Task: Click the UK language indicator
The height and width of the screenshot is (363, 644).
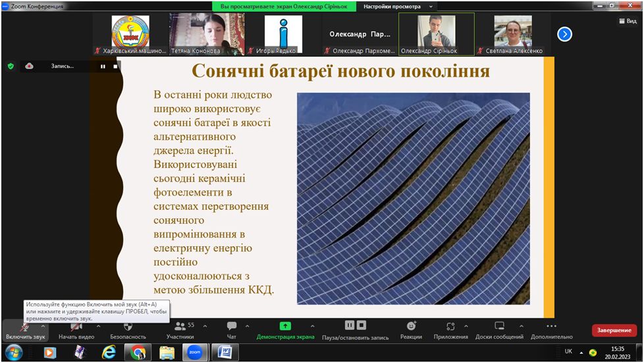Action: pos(568,352)
